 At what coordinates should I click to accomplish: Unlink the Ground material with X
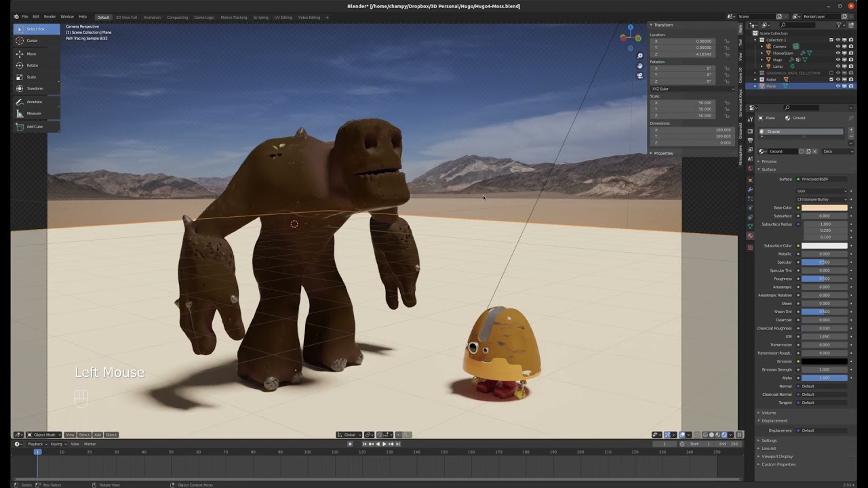pos(814,151)
